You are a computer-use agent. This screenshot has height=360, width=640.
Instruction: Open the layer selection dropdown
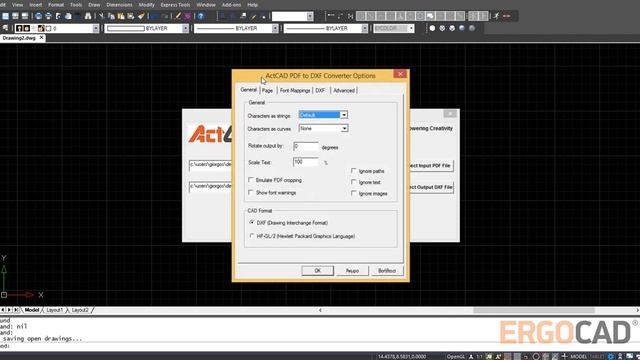click(96, 28)
